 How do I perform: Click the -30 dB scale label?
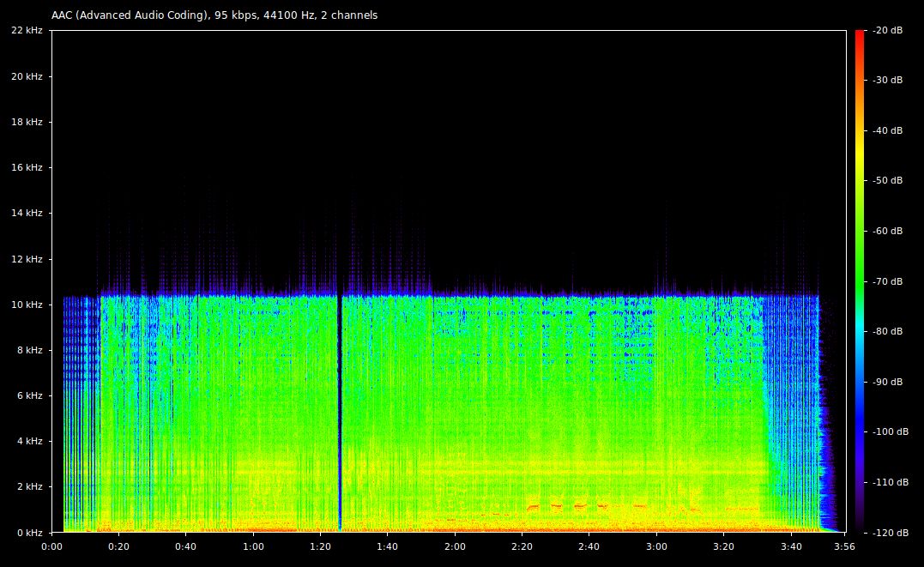pyautogui.click(x=887, y=80)
